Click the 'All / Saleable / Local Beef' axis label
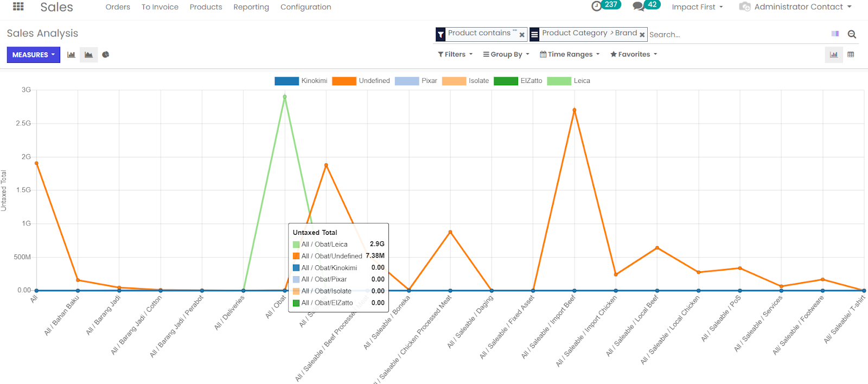Screen dimensions: 868x384 (x=633, y=326)
